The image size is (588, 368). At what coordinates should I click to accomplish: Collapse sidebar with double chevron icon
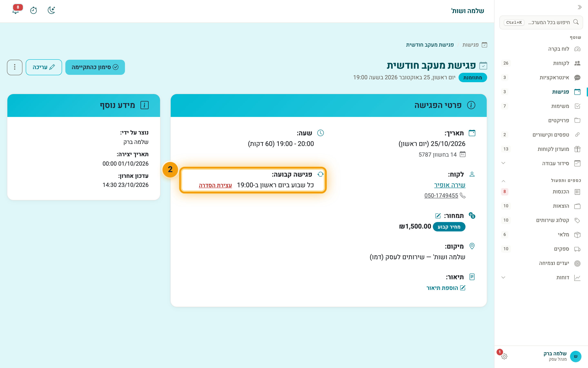point(579,7)
